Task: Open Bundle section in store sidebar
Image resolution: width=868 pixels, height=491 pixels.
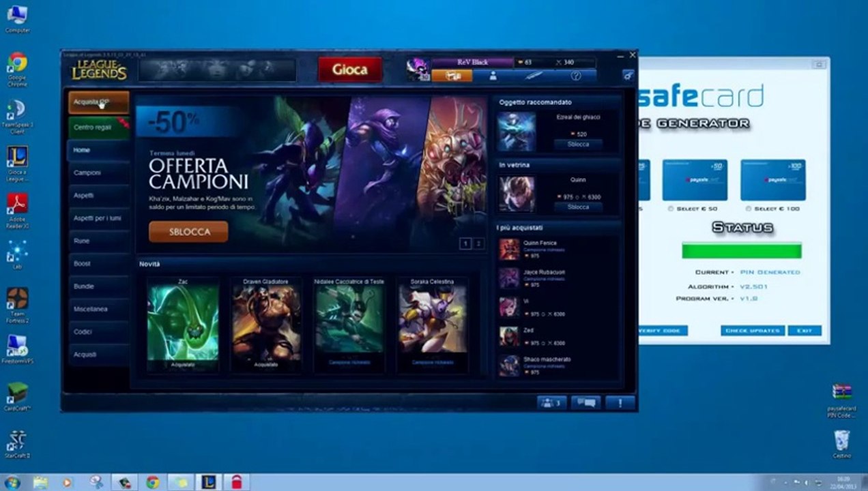Action: point(99,286)
